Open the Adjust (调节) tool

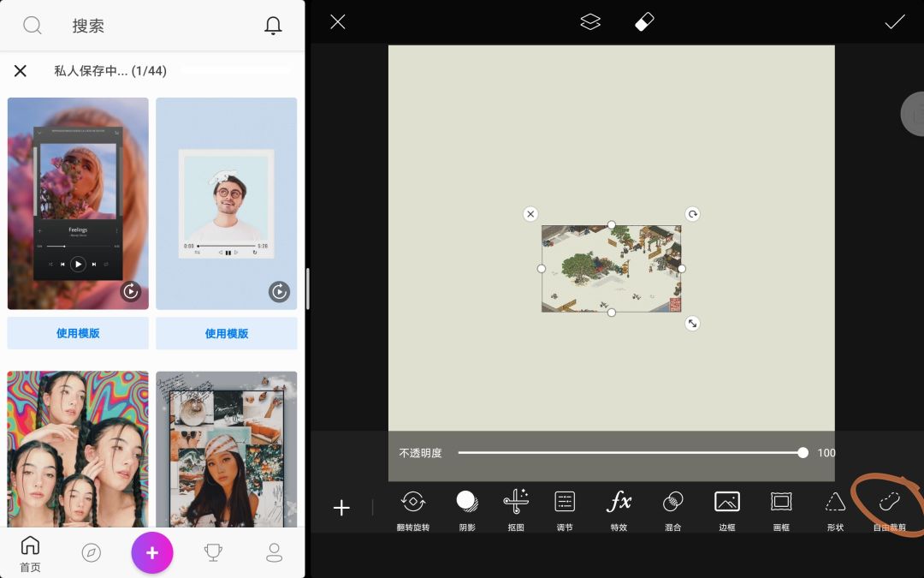tap(565, 508)
